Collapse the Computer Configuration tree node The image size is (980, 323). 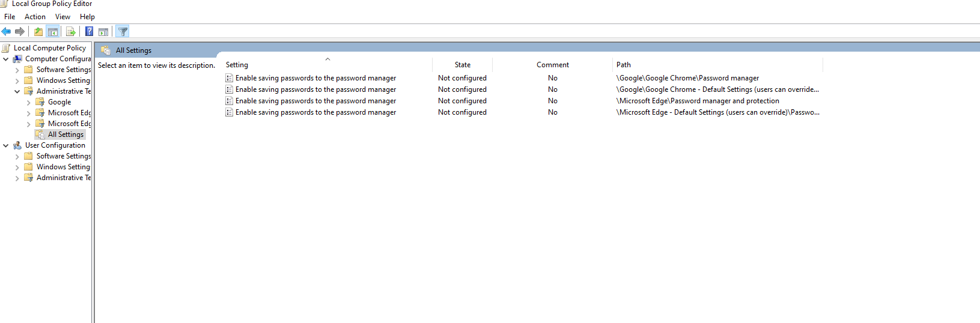[6, 59]
